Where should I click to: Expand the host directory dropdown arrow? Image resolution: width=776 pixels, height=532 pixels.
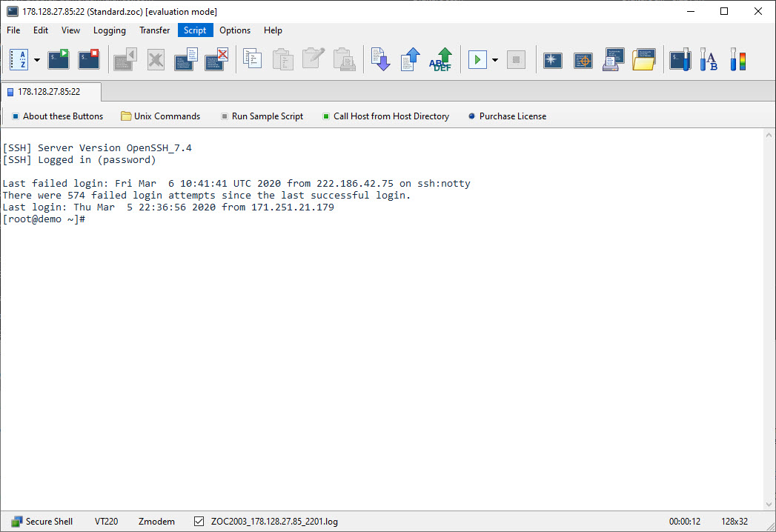(x=37, y=60)
